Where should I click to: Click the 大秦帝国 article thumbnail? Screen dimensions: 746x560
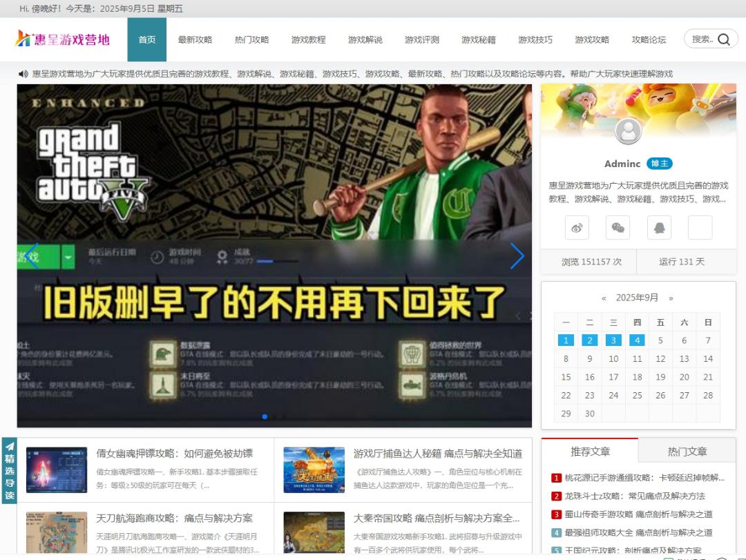click(314, 532)
